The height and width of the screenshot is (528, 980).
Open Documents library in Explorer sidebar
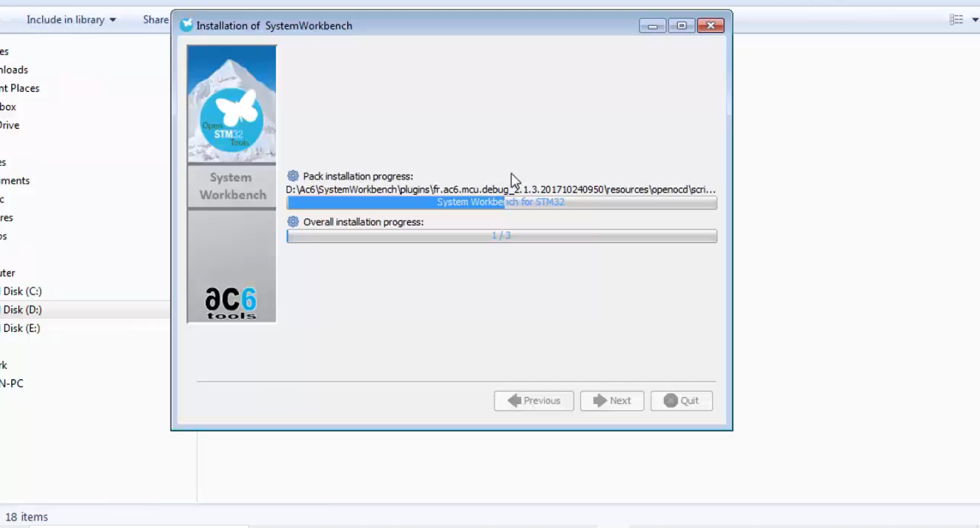coord(15,180)
